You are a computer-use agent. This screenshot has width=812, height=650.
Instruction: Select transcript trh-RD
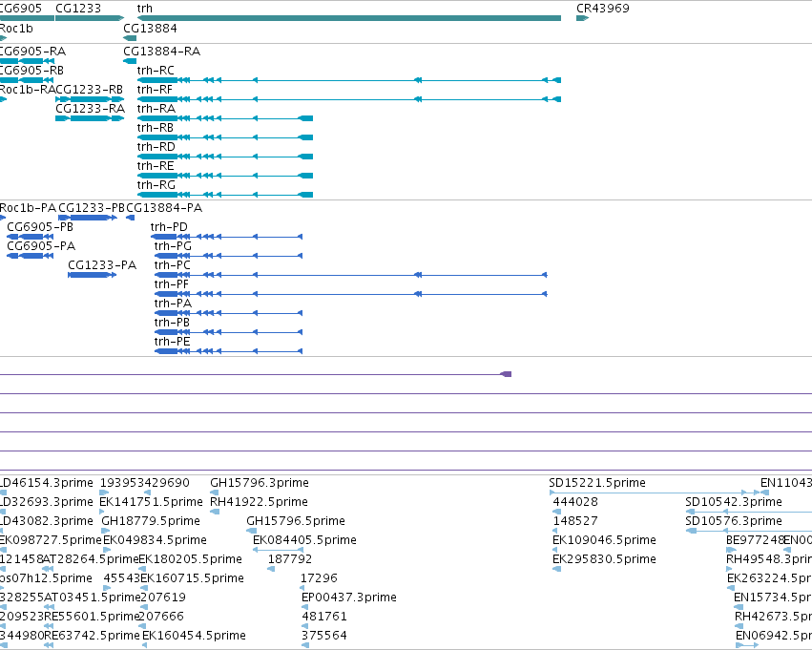click(156, 147)
